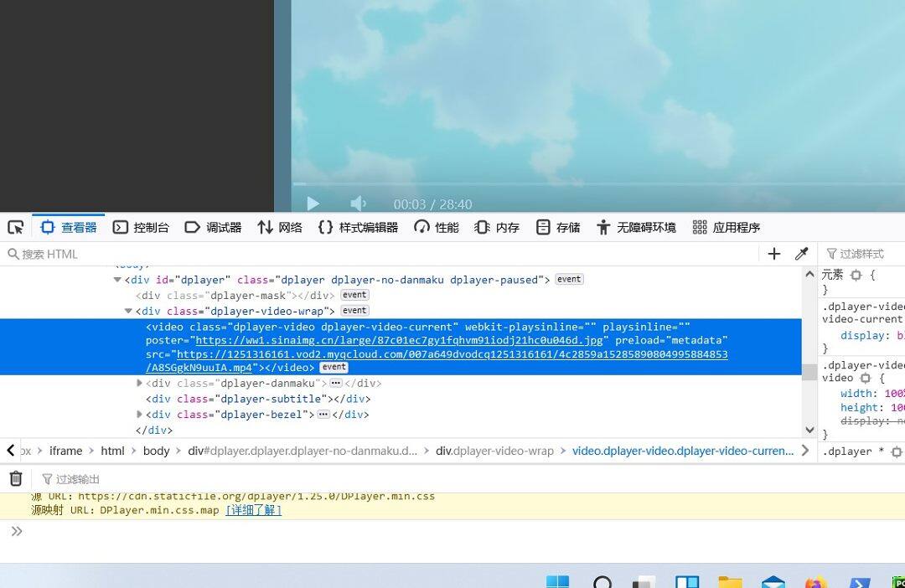Activate the element picker tool
The image size is (905, 588).
(15, 227)
